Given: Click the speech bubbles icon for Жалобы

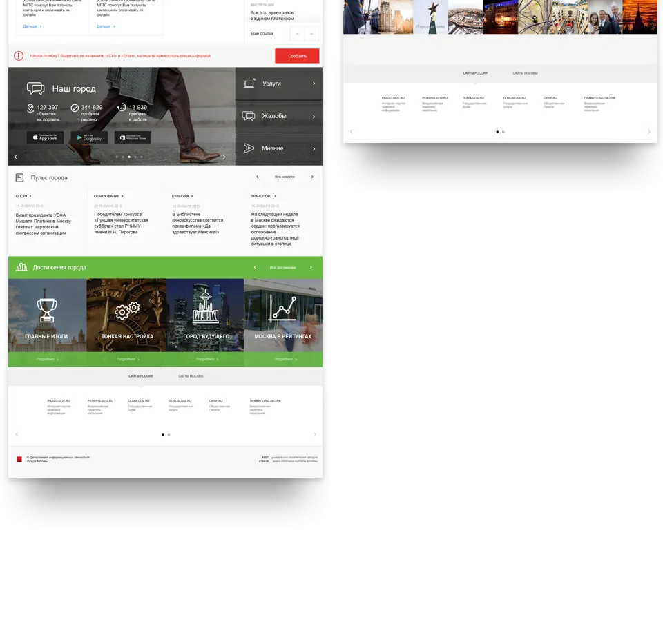Looking at the screenshot, I should (249, 115).
